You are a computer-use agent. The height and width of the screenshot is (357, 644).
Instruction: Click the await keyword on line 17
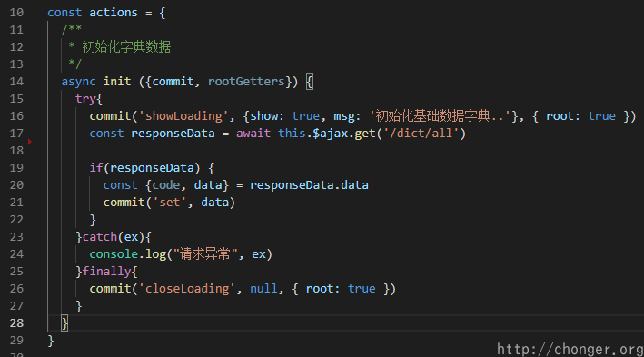253,134
